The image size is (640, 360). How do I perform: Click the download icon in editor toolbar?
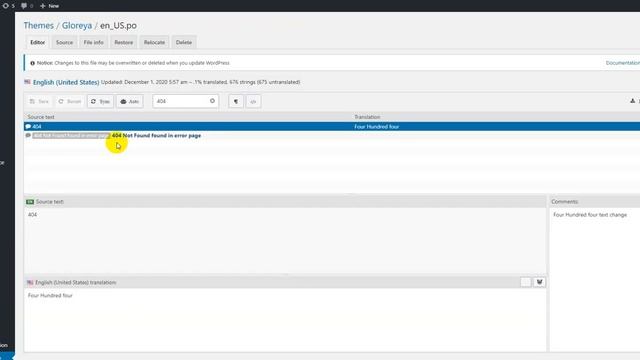coord(633,101)
